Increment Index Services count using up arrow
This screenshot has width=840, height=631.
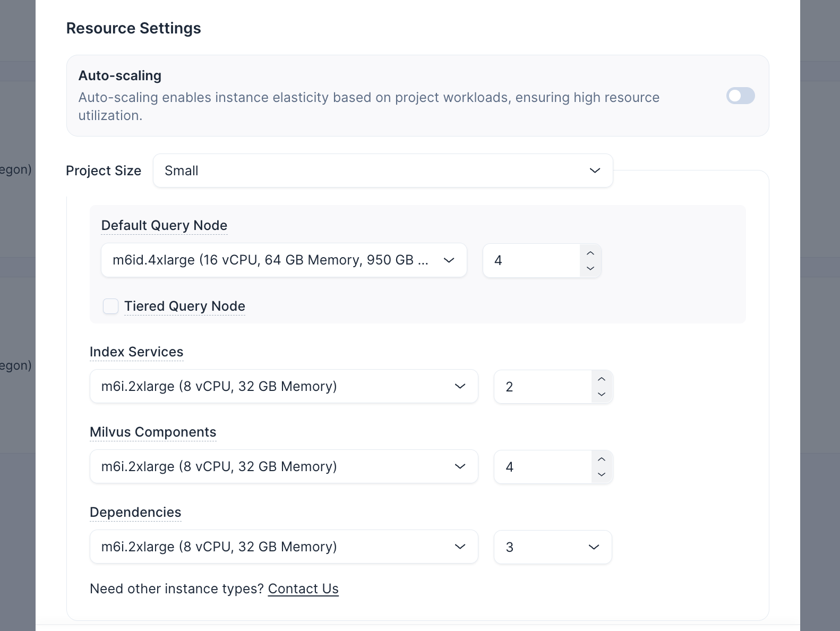click(602, 379)
